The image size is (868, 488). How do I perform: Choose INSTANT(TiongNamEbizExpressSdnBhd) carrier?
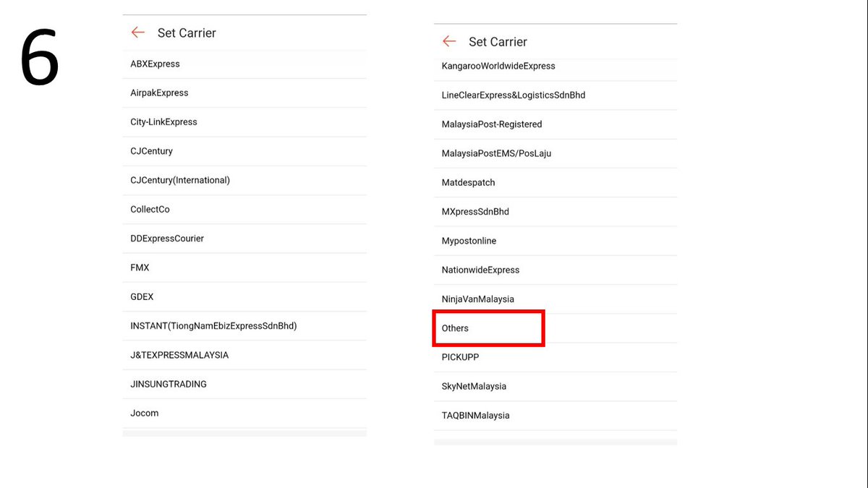point(244,326)
